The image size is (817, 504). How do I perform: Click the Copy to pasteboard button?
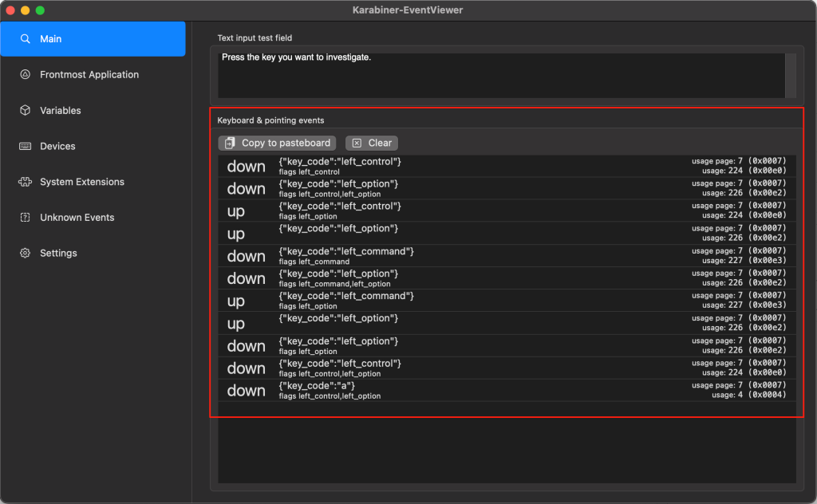click(277, 143)
